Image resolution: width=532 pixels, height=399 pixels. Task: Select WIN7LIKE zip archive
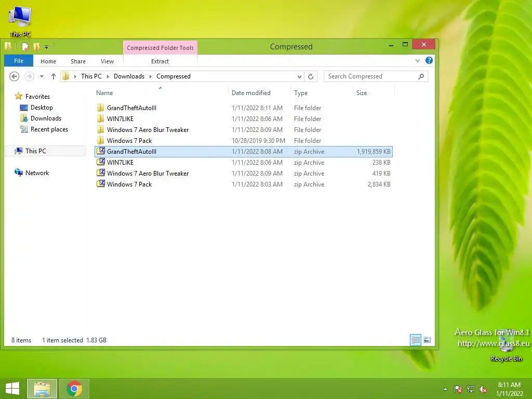(x=243, y=163)
